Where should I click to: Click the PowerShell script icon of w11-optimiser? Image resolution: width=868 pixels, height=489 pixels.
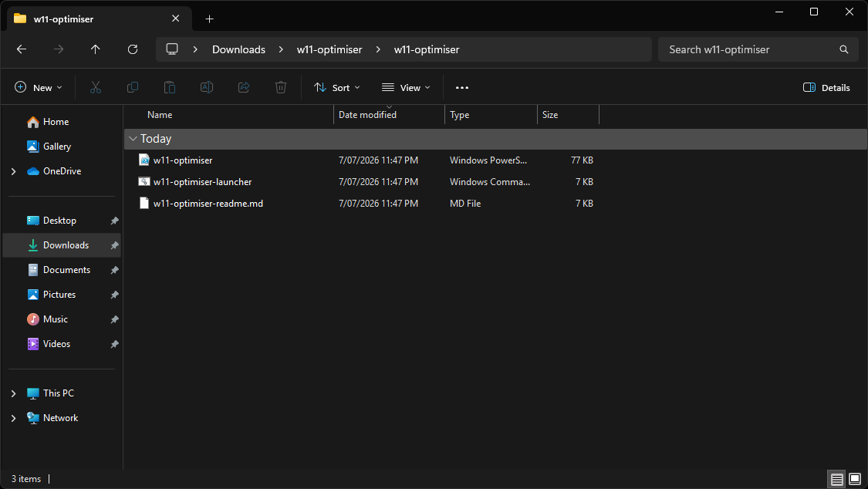pos(144,160)
